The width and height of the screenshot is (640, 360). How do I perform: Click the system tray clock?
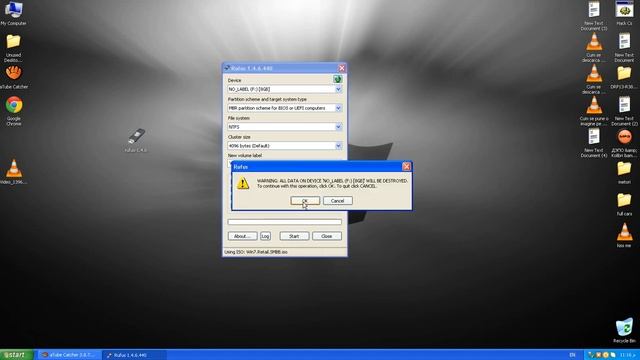628,355
